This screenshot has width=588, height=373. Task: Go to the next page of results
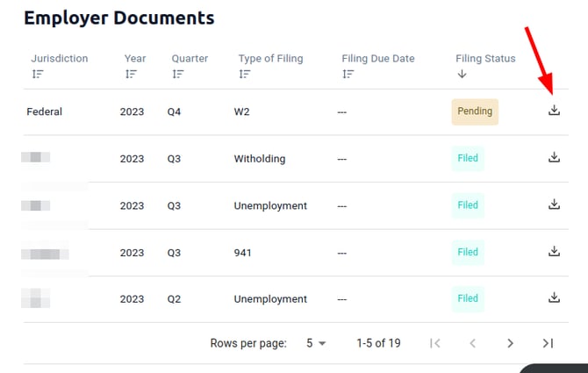coord(510,343)
